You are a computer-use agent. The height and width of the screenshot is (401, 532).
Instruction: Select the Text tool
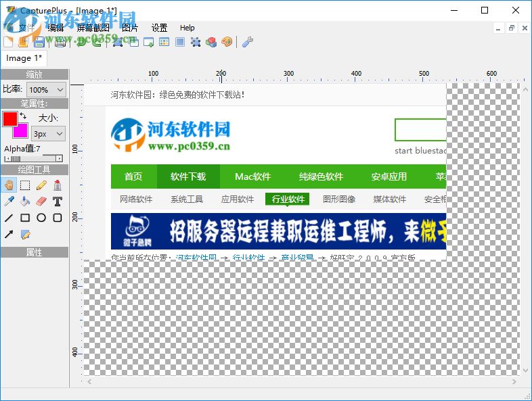point(58,202)
